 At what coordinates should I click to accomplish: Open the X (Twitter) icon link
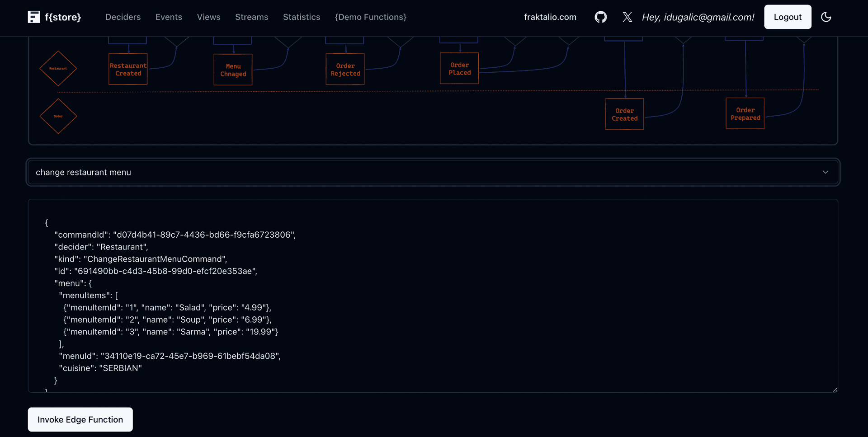[x=627, y=17]
